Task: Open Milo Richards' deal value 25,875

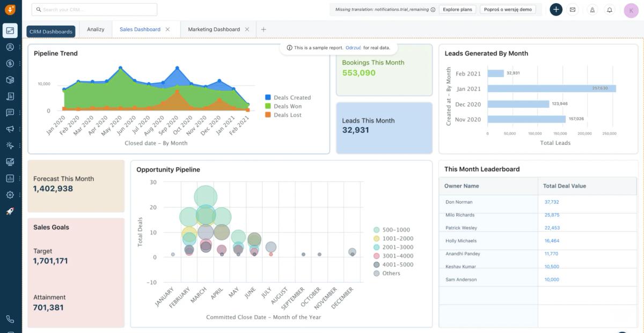Action: [x=552, y=215]
